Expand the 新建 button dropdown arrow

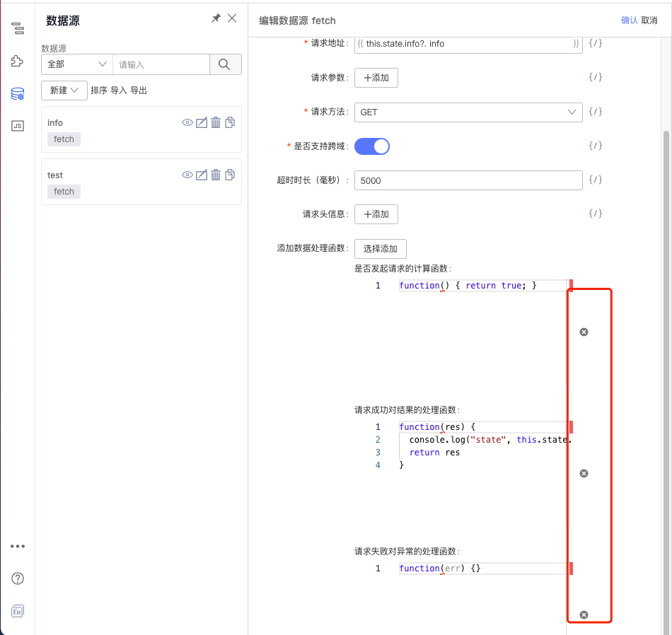[x=73, y=92]
